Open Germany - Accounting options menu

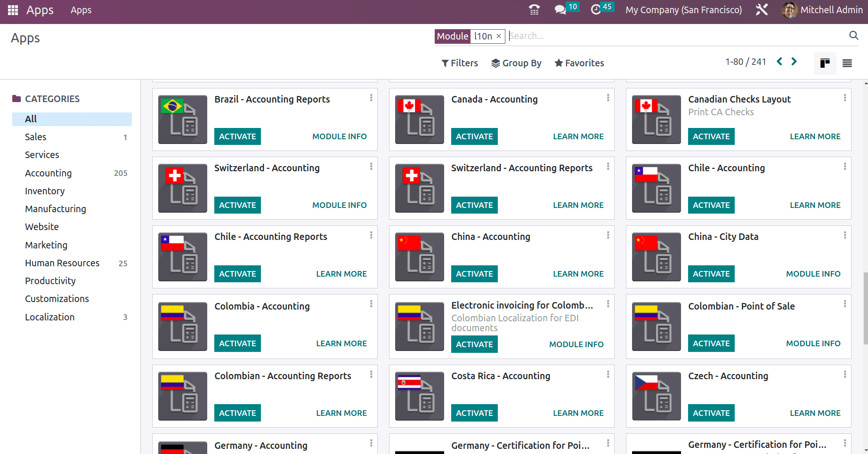pos(371,443)
